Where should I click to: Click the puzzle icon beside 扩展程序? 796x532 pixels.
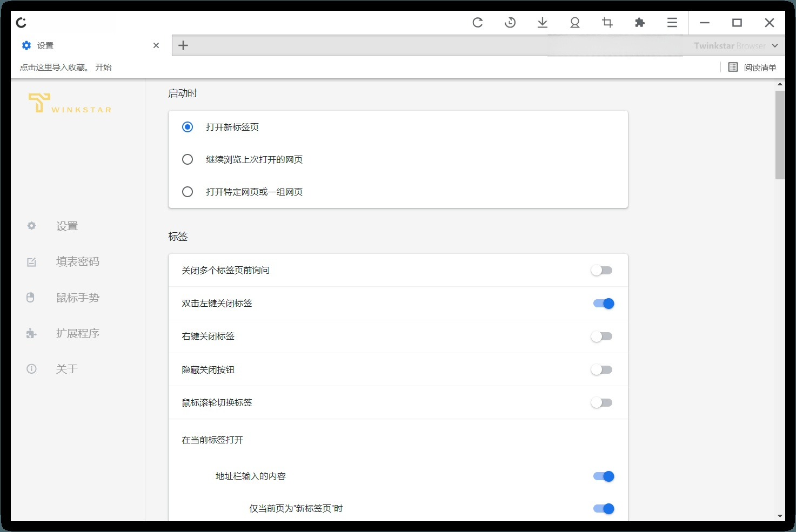pyautogui.click(x=31, y=334)
